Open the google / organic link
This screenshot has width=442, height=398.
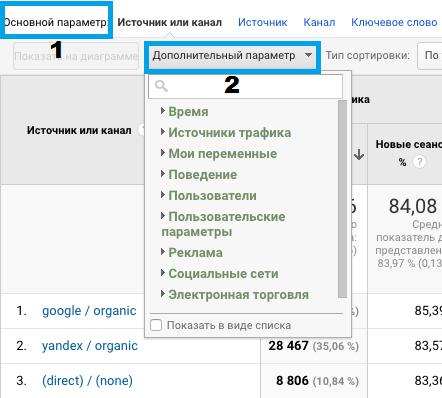pos(89,311)
